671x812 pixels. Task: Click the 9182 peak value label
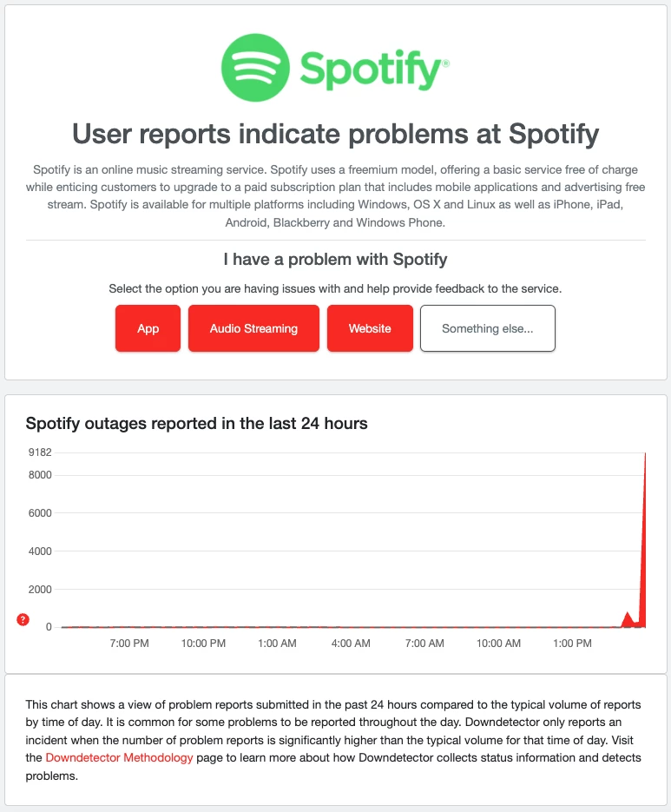(40, 452)
